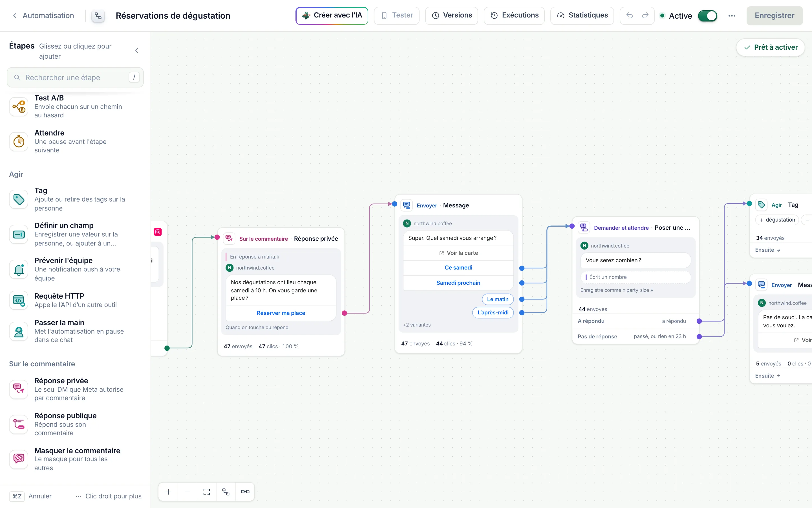Click the Le matin quick reply
812x508 pixels.
[498, 299]
